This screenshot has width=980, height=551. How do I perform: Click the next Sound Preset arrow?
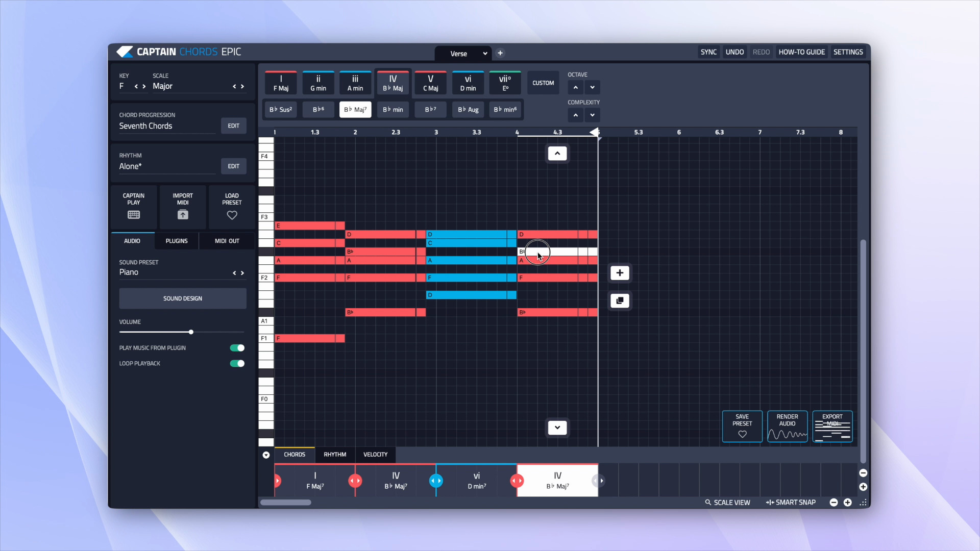pyautogui.click(x=242, y=273)
